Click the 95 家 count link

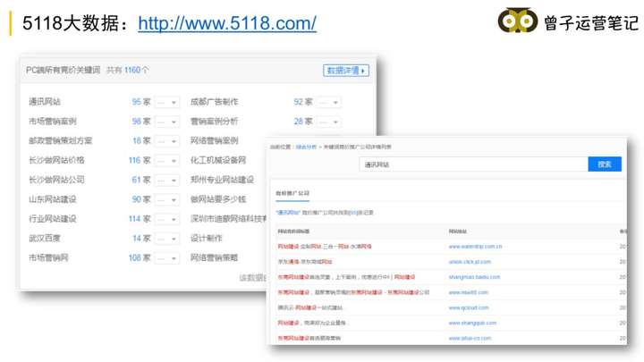tap(141, 102)
